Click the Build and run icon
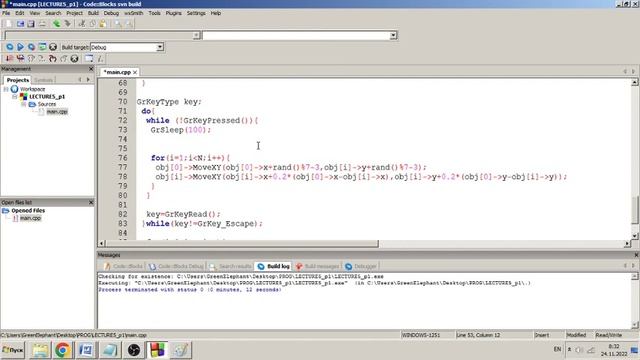This screenshot has width=640, height=360. [31, 47]
